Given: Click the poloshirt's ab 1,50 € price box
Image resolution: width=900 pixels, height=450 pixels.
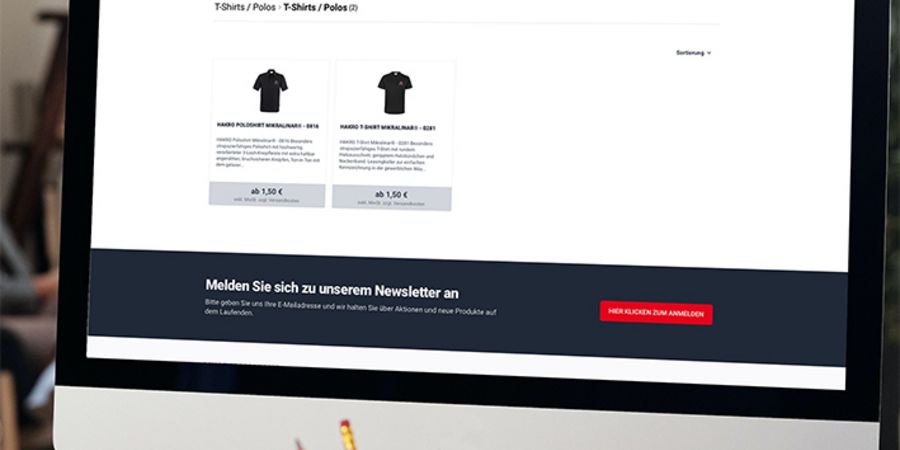Looking at the screenshot, I should pos(267,195).
